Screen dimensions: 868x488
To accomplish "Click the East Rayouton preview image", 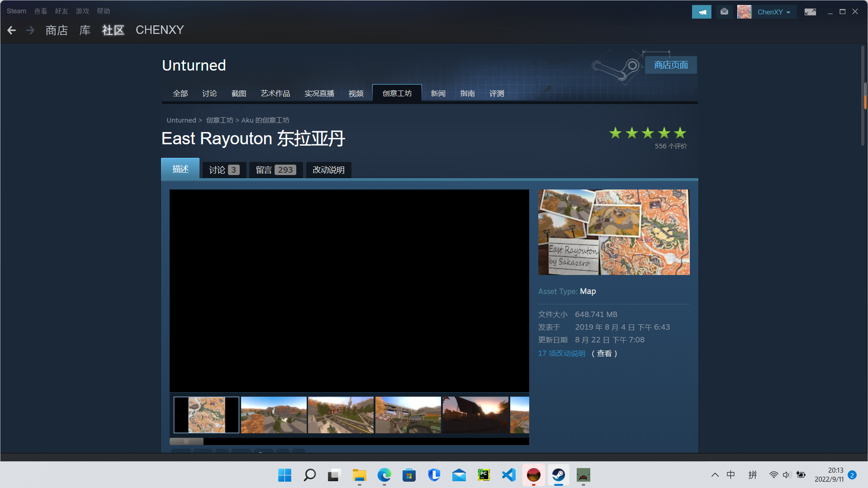I will pos(614,232).
